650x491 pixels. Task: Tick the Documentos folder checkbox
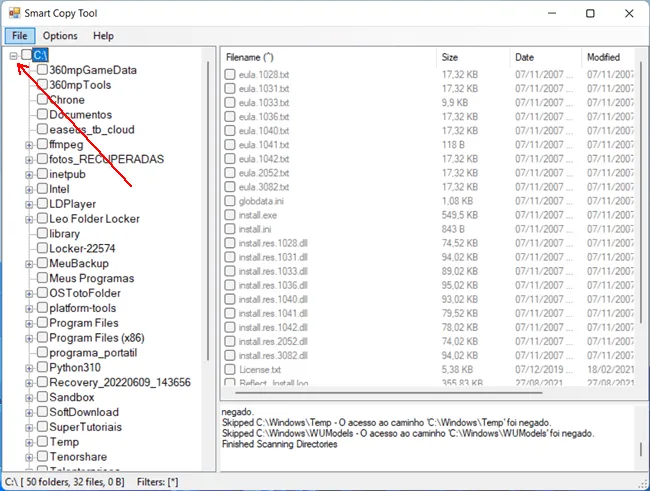click(42, 114)
